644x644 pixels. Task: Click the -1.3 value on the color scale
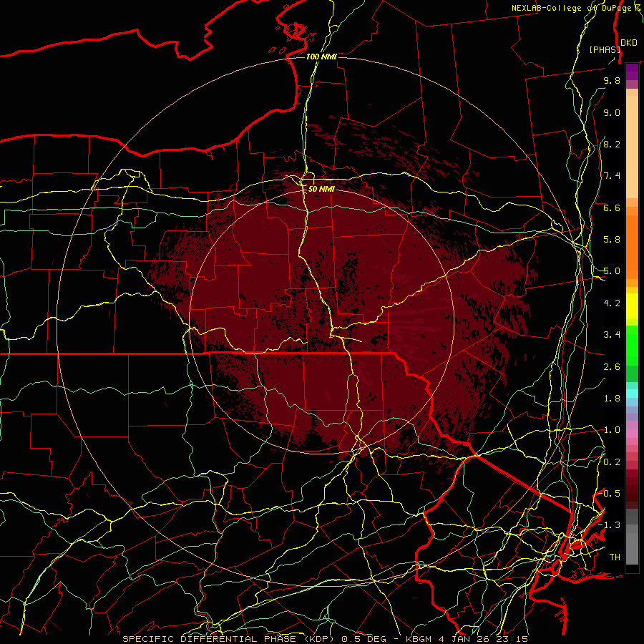[x=609, y=525]
